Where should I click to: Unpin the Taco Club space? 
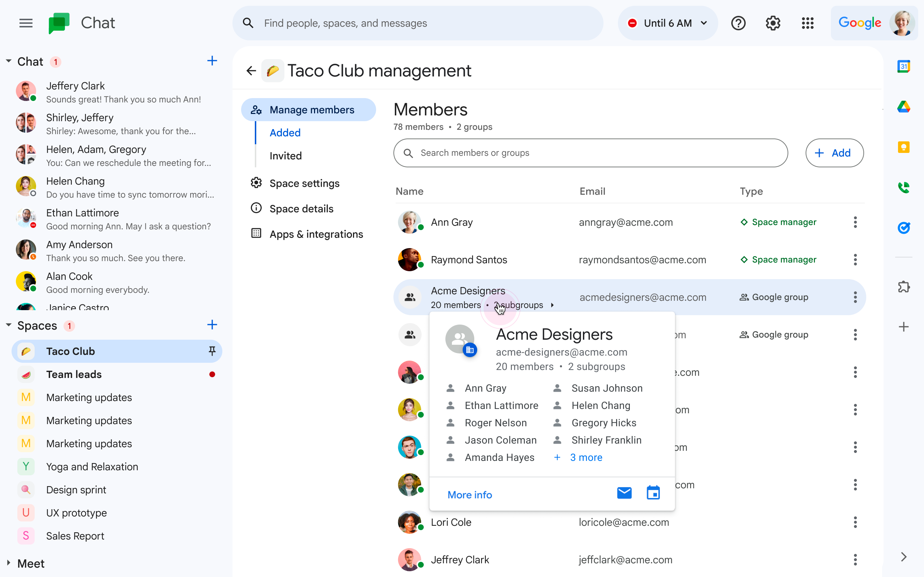[212, 351]
